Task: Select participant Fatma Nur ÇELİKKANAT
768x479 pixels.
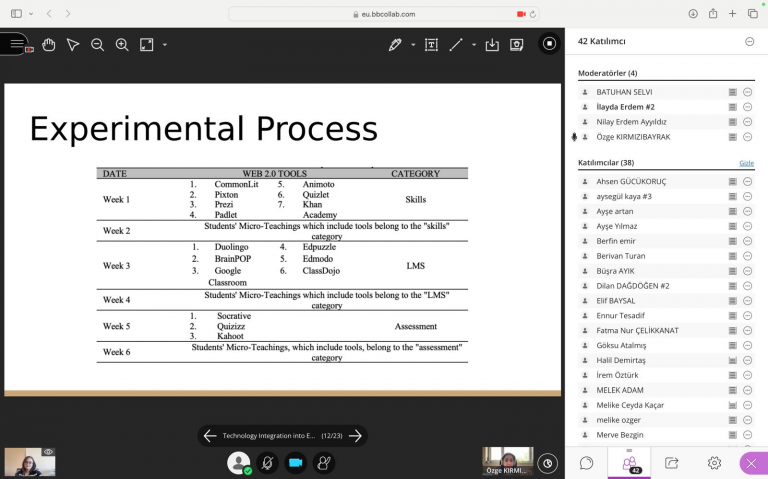Action: (x=666, y=331)
